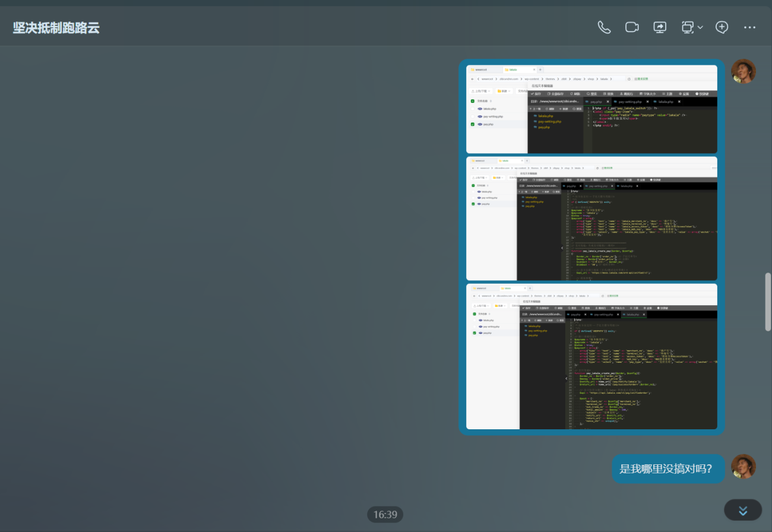The image size is (772, 532).
Task: Open the second screenshot showing pay-setting.php code
Action: (591, 218)
